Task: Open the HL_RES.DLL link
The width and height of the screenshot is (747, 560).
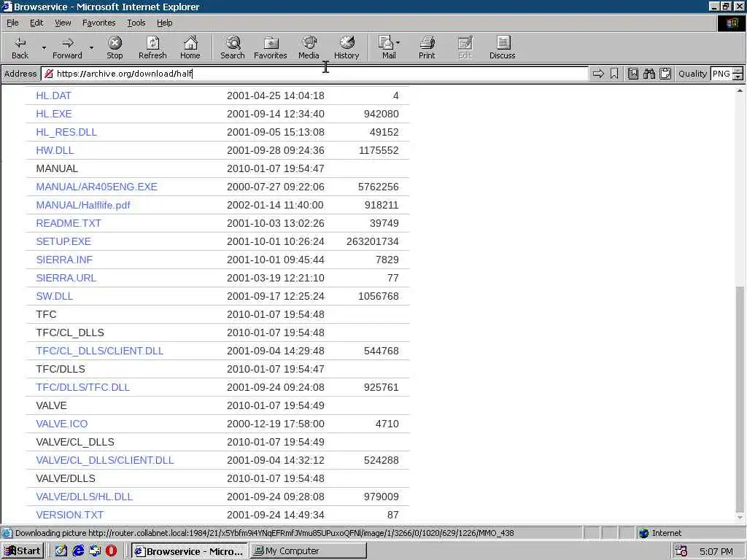Action: (x=66, y=132)
